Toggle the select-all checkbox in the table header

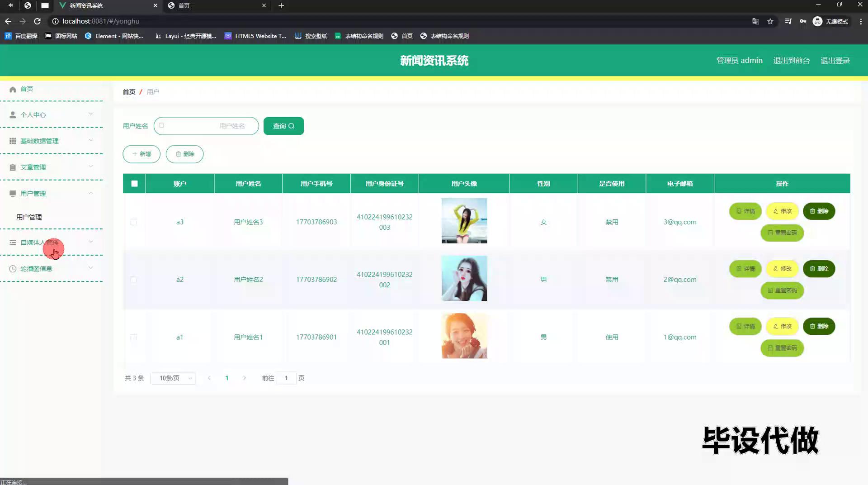coord(134,184)
